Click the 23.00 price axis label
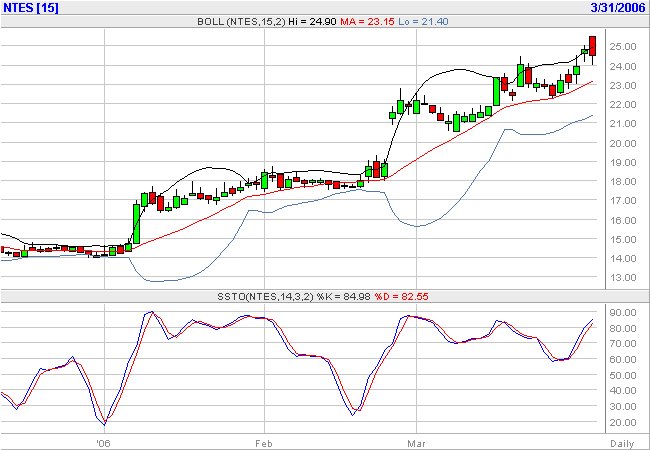The width and height of the screenshot is (650, 450). [x=623, y=85]
